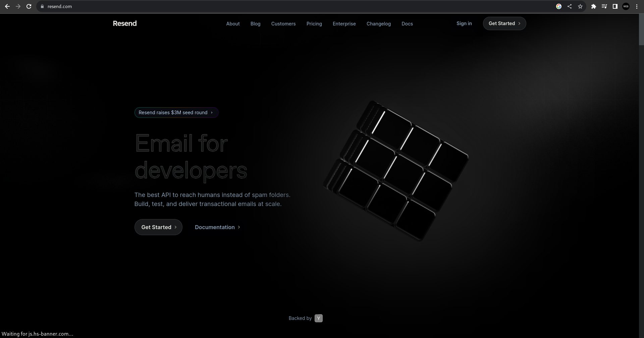View site info via the padlock icon
The height and width of the screenshot is (338, 644).
tap(42, 6)
